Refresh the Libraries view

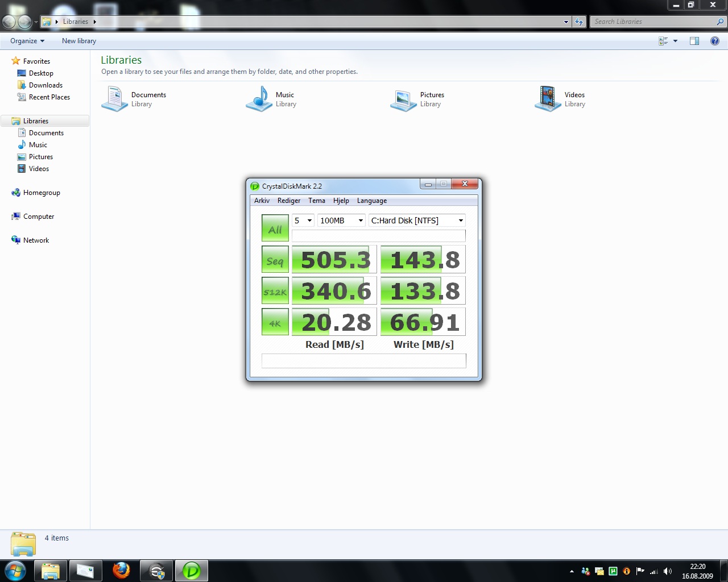579,22
